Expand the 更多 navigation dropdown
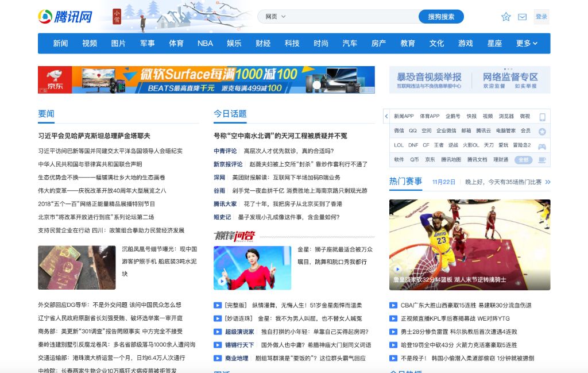 [527, 43]
